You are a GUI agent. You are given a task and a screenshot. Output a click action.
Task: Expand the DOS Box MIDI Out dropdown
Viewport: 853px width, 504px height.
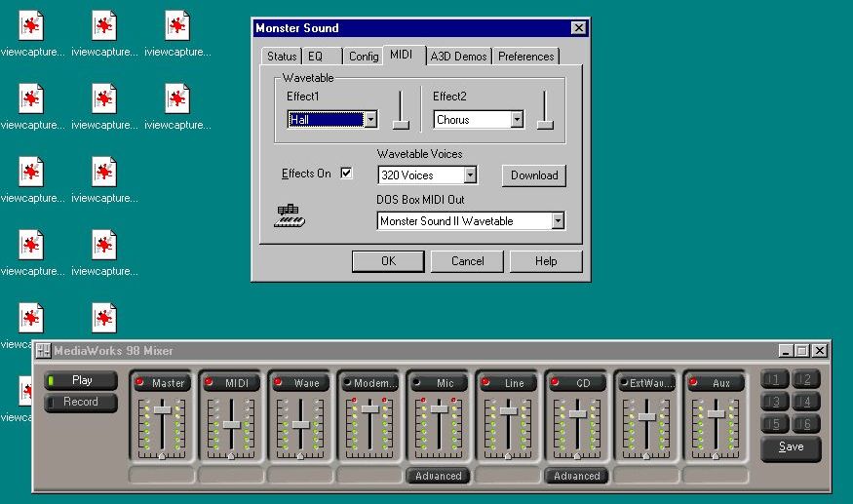click(x=558, y=220)
